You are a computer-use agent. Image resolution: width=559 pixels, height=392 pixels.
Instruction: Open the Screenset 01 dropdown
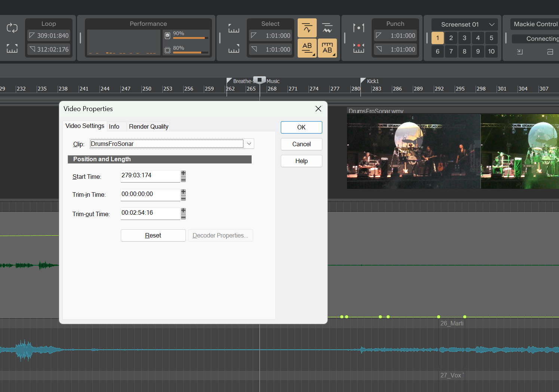(x=464, y=24)
